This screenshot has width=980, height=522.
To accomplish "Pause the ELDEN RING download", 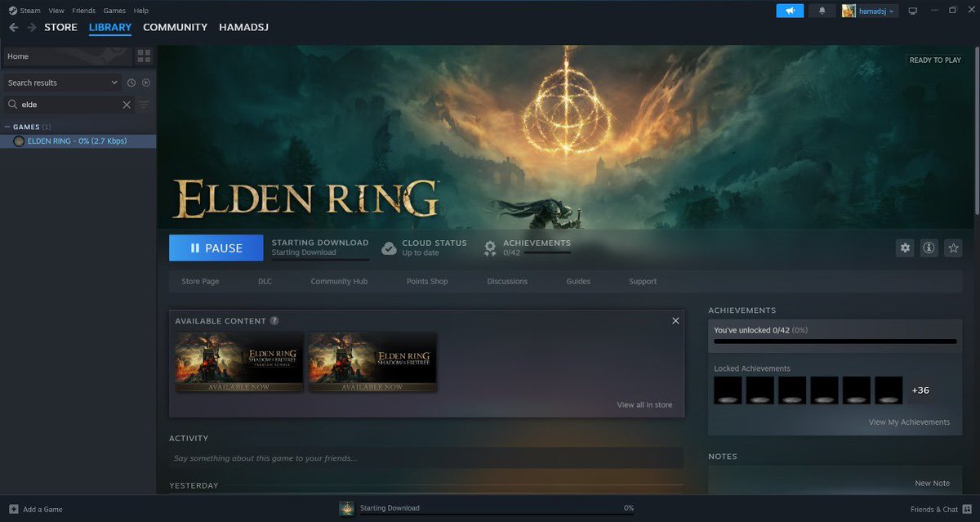I will [x=216, y=248].
